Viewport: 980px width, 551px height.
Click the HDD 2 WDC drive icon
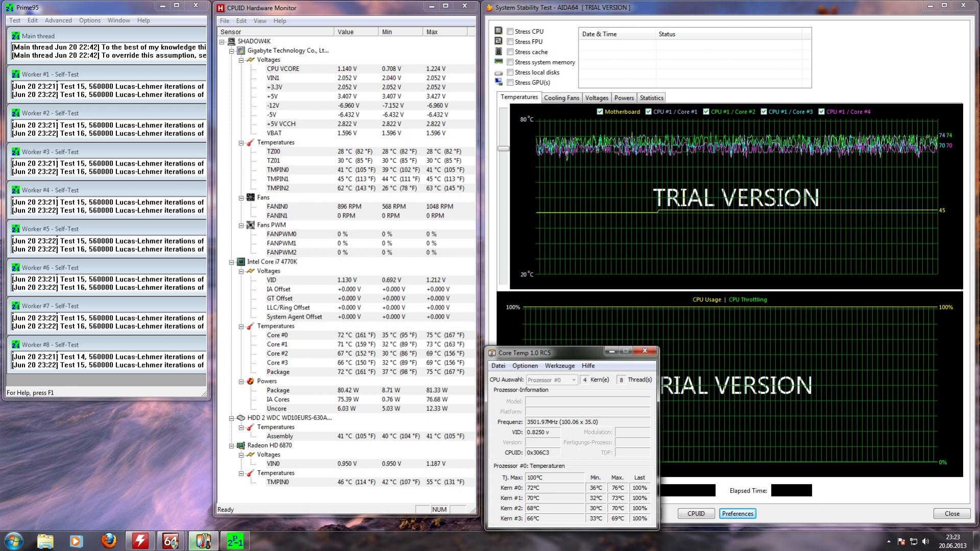pos(241,418)
